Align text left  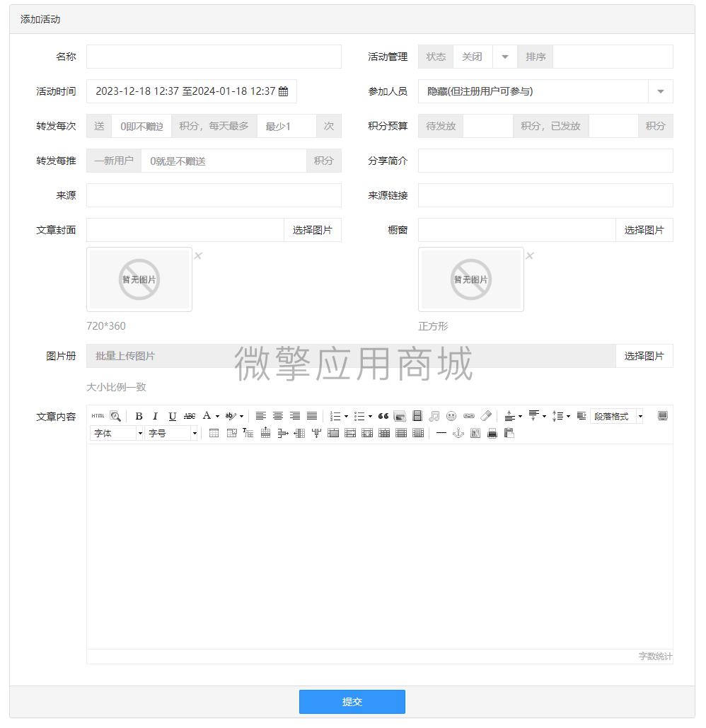tap(261, 416)
